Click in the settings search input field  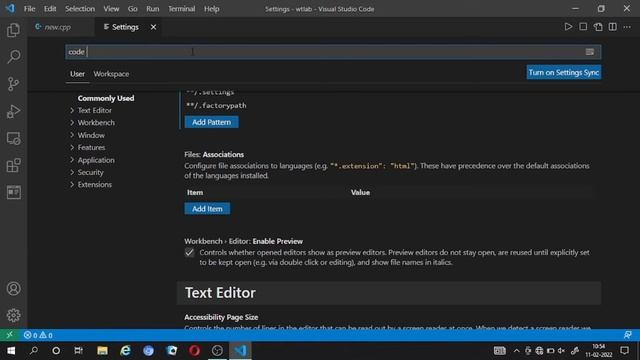(x=333, y=52)
